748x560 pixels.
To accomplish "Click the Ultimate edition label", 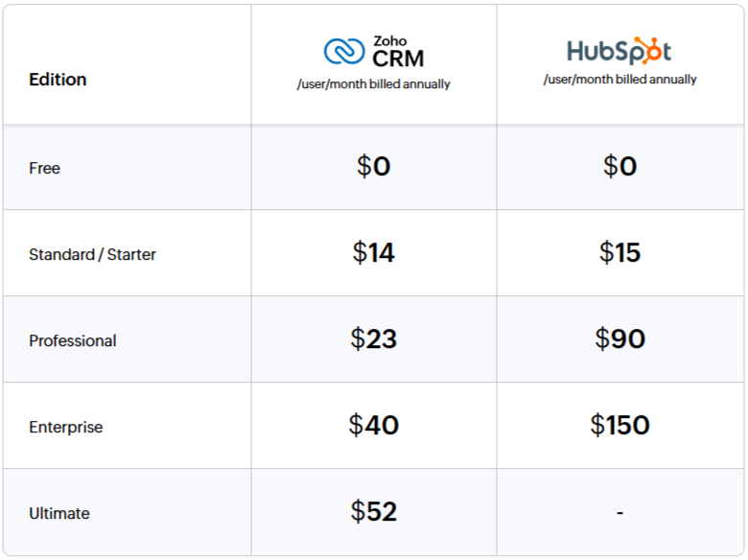I will pyautogui.click(x=59, y=513).
